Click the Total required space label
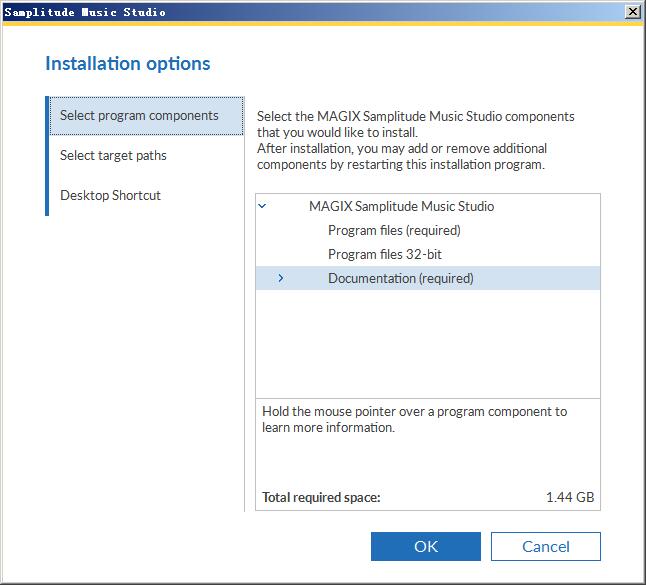The width and height of the screenshot is (646, 585). [321, 497]
